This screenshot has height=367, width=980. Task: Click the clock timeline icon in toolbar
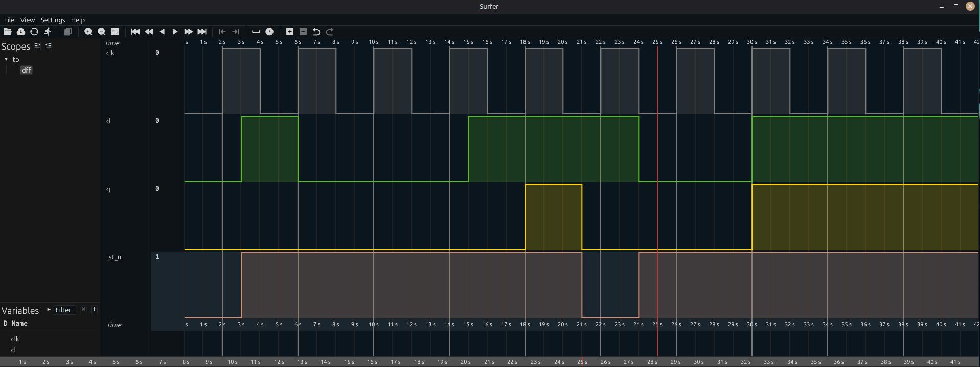coord(269,32)
